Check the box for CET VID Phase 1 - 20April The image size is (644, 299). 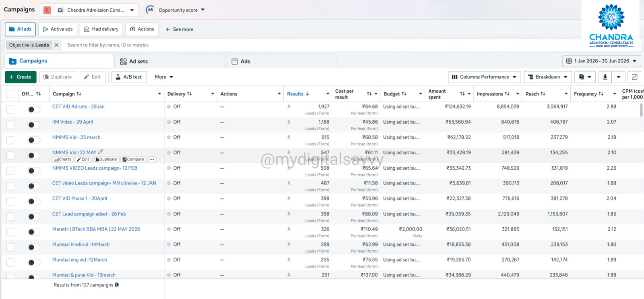[10, 201]
